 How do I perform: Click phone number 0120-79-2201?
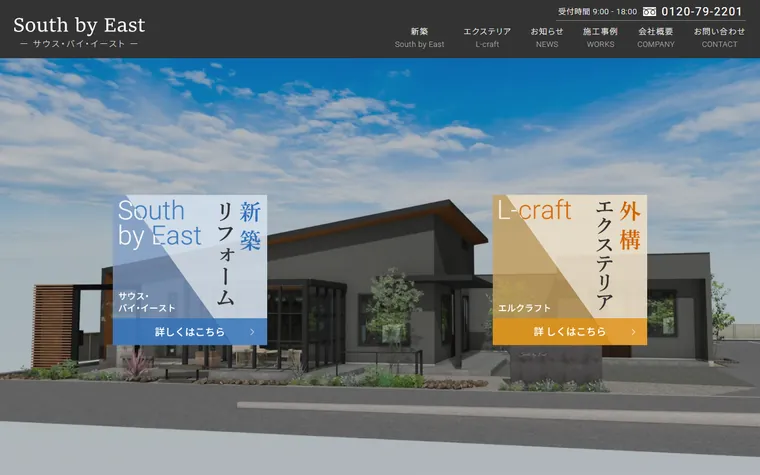(701, 12)
